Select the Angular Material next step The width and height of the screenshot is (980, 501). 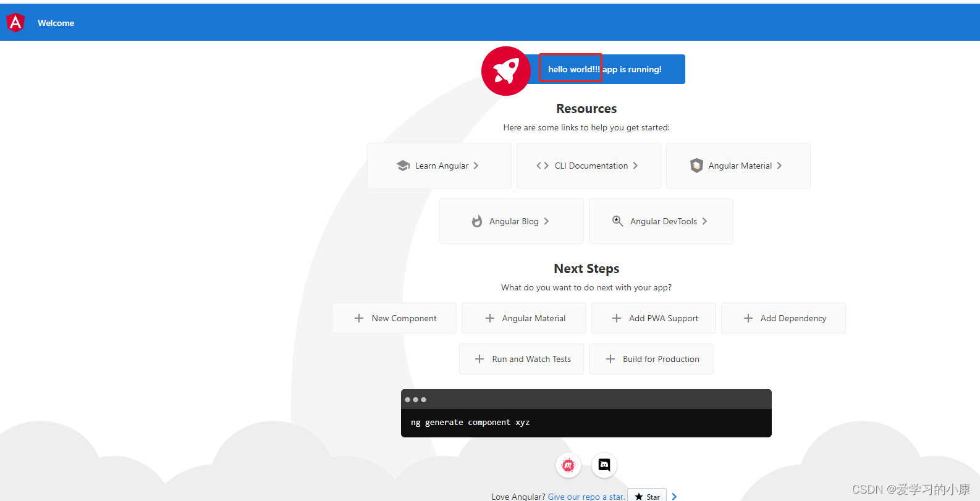coord(524,318)
